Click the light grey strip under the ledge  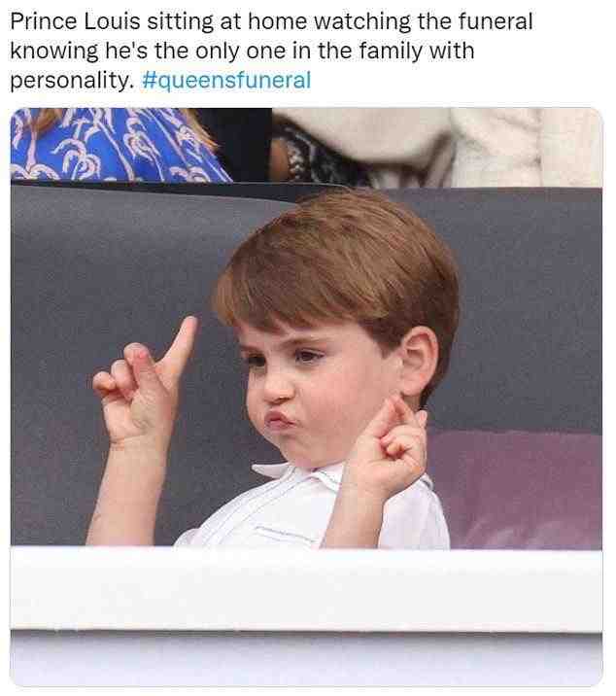click(306, 659)
